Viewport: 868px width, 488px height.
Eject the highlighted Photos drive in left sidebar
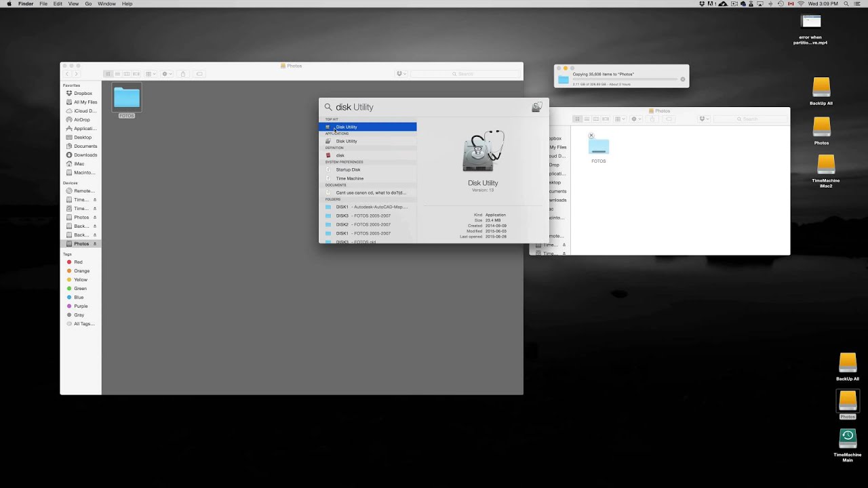tap(95, 244)
